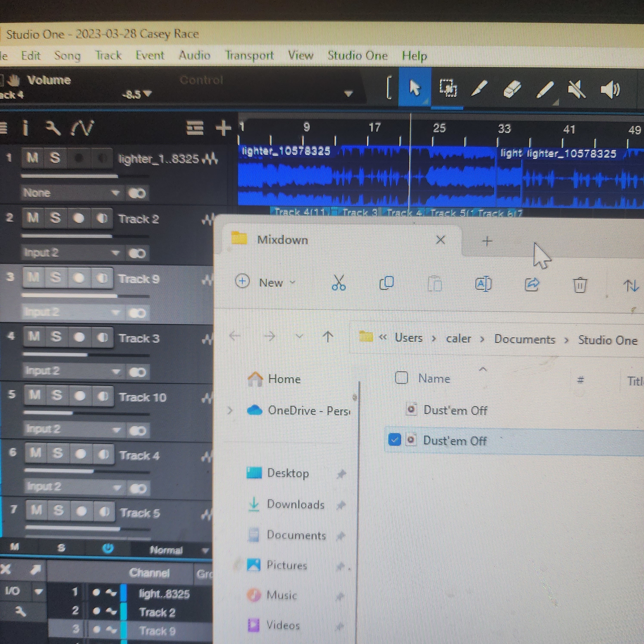Click the Copy icon in Explorer toolbar
The height and width of the screenshot is (644, 644).
tap(387, 283)
